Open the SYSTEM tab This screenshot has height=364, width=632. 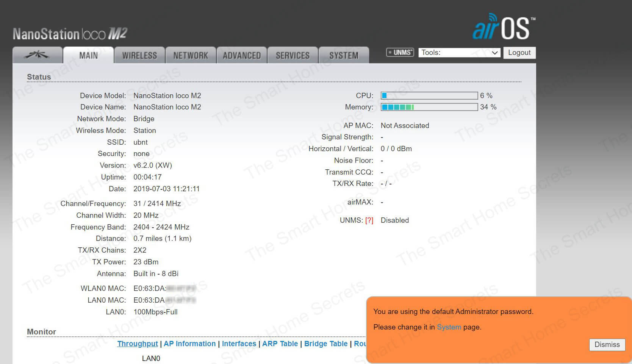coord(344,56)
